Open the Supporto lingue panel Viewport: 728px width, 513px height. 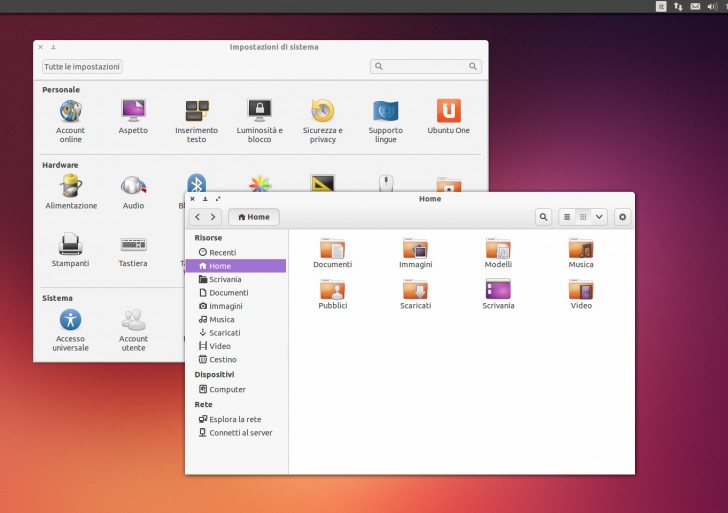coord(385,113)
